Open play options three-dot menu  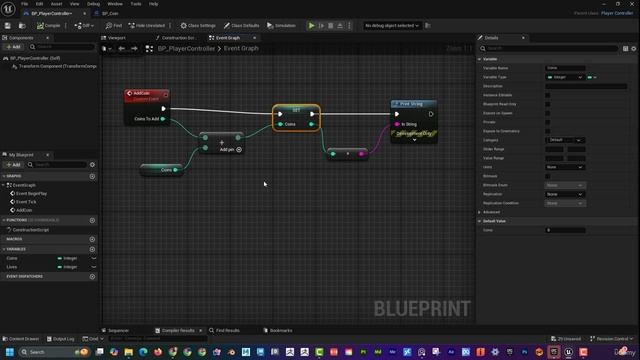349,26
